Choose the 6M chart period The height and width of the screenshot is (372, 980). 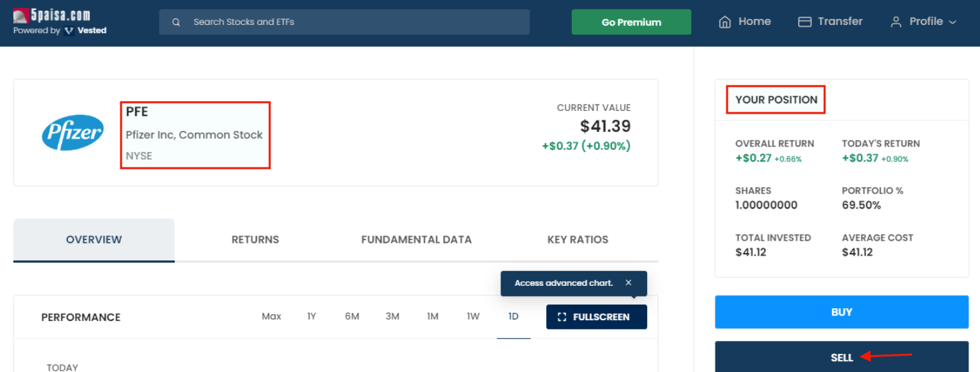pyautogui.click(x=352, y=316)
